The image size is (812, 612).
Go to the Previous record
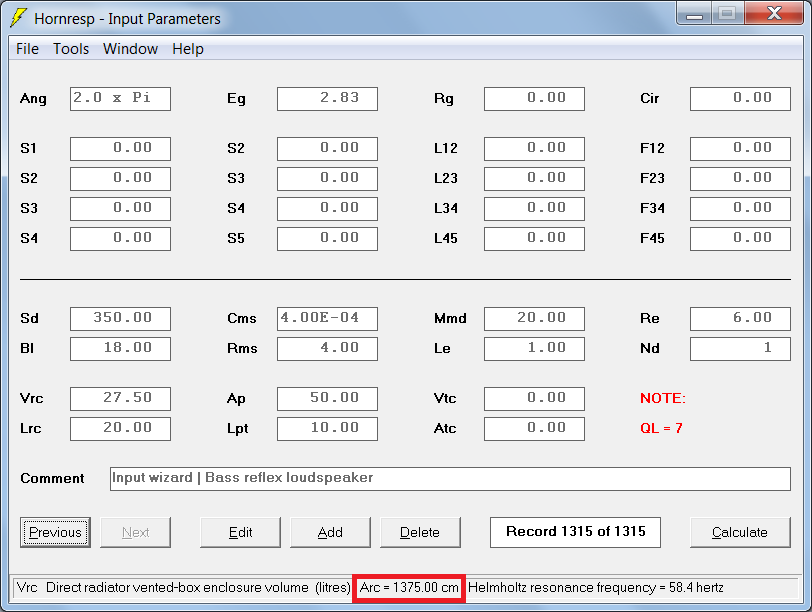[x=55, y=532]
